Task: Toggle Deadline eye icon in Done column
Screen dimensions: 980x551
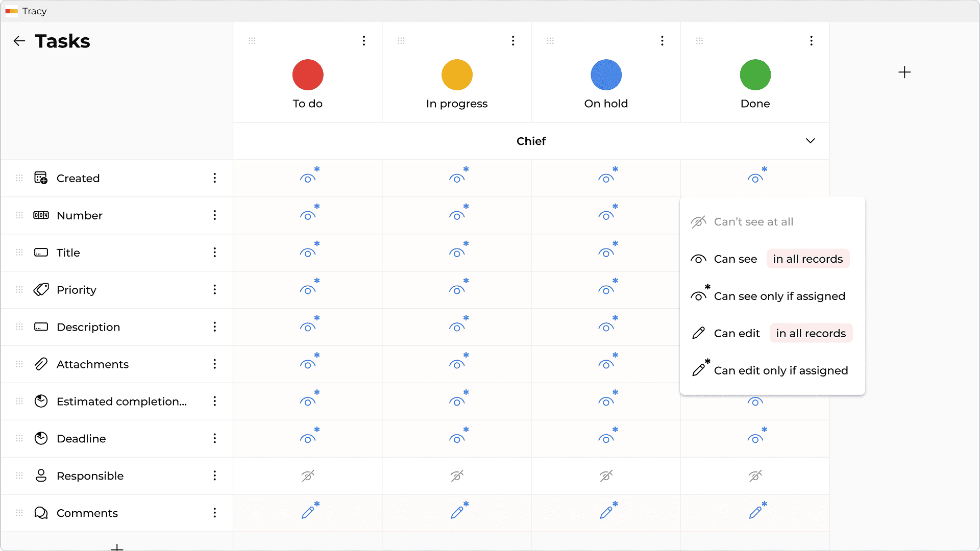Action: [755, 438]
